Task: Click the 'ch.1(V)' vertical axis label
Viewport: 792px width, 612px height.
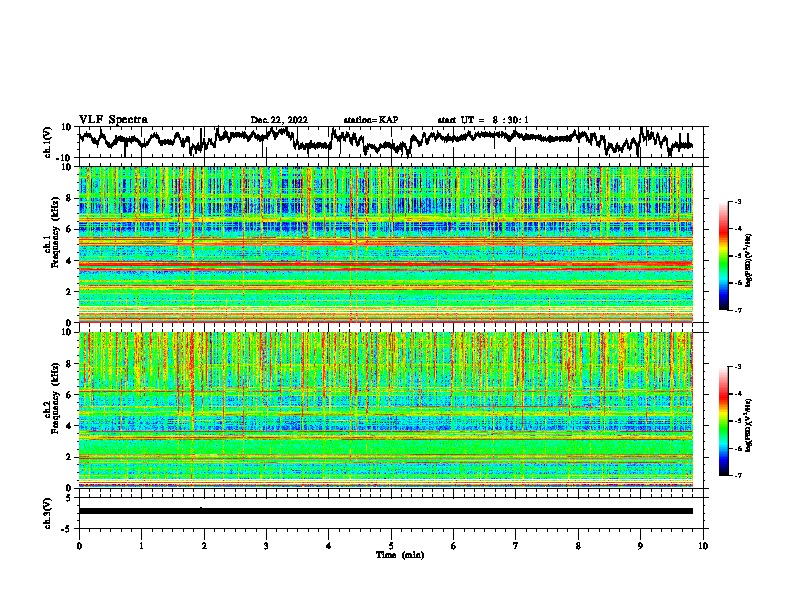Action: [48, 142]
